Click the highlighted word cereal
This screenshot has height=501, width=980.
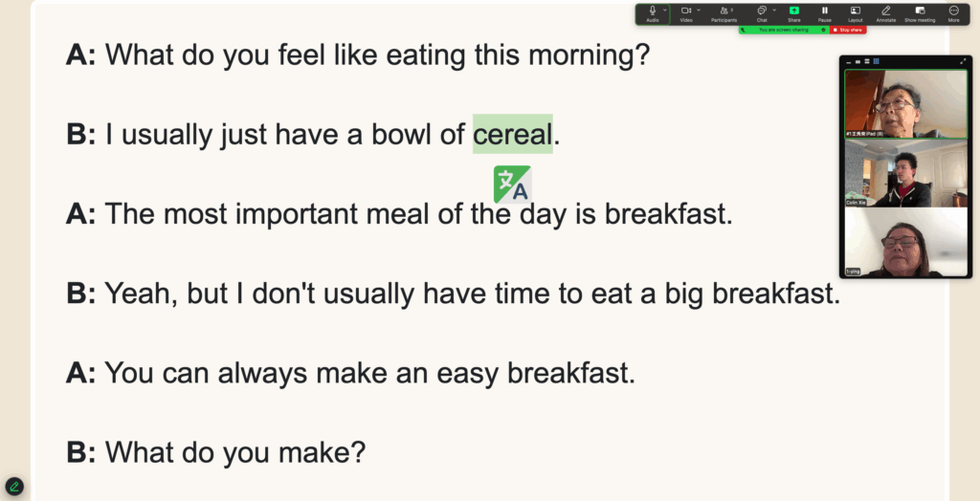point(512,135)
